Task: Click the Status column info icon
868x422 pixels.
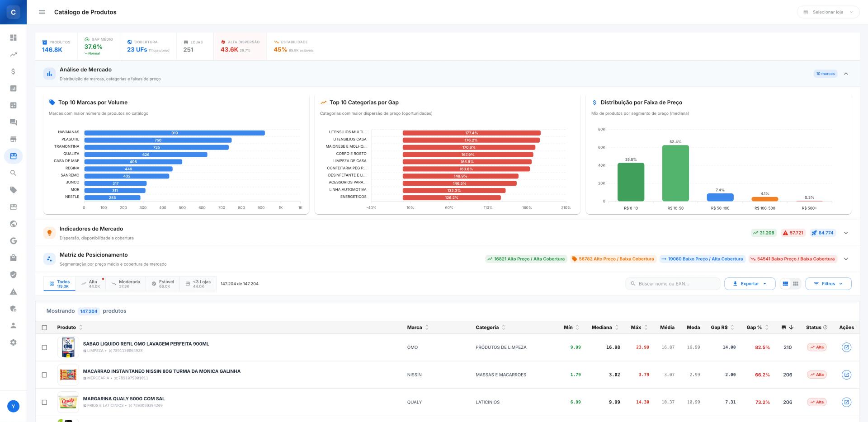Action: coord(825,328)
